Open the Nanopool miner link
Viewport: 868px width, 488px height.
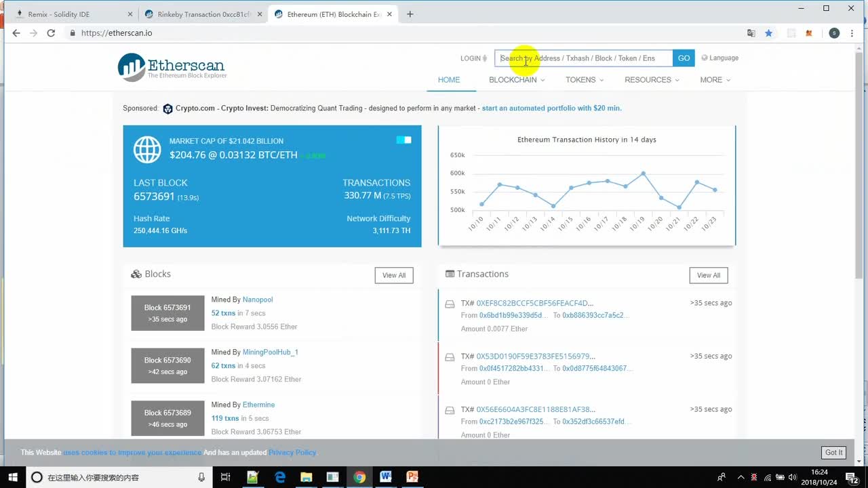(258, 300)
